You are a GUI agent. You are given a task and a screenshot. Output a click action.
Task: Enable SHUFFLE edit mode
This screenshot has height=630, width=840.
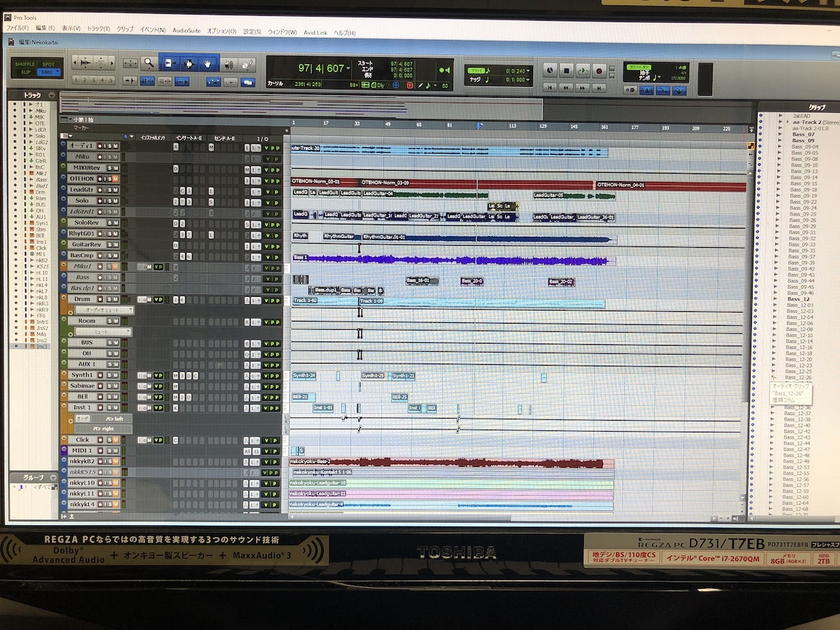(x=25, y=63)
